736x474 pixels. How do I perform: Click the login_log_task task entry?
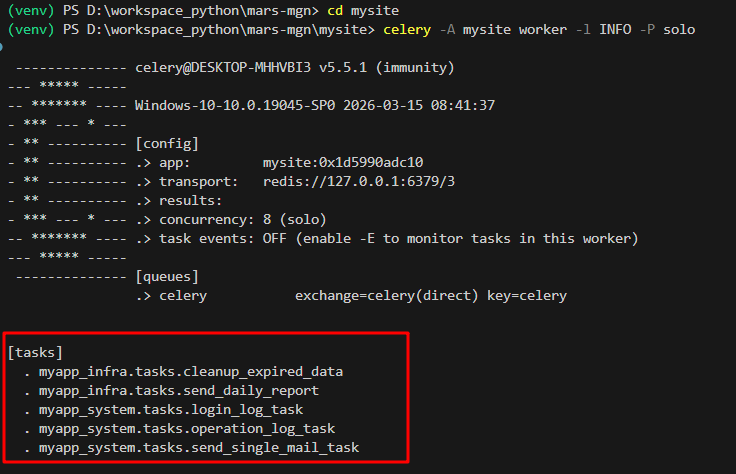pos(170,409)
